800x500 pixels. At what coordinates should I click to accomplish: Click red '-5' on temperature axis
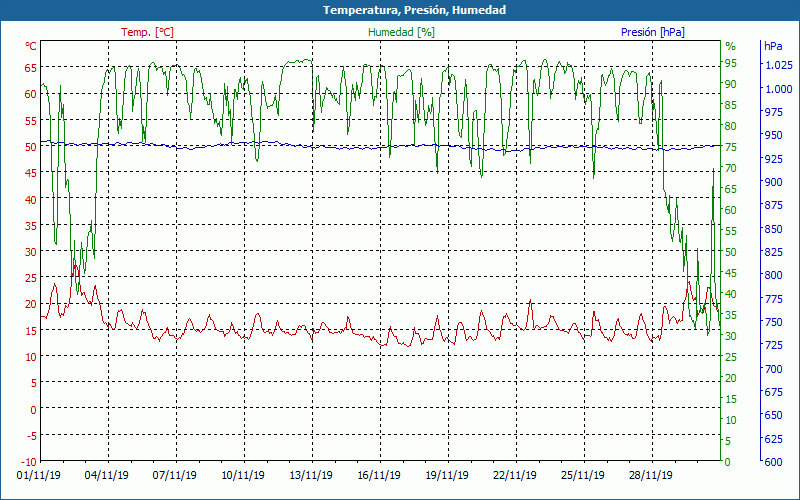coord(32,436)
